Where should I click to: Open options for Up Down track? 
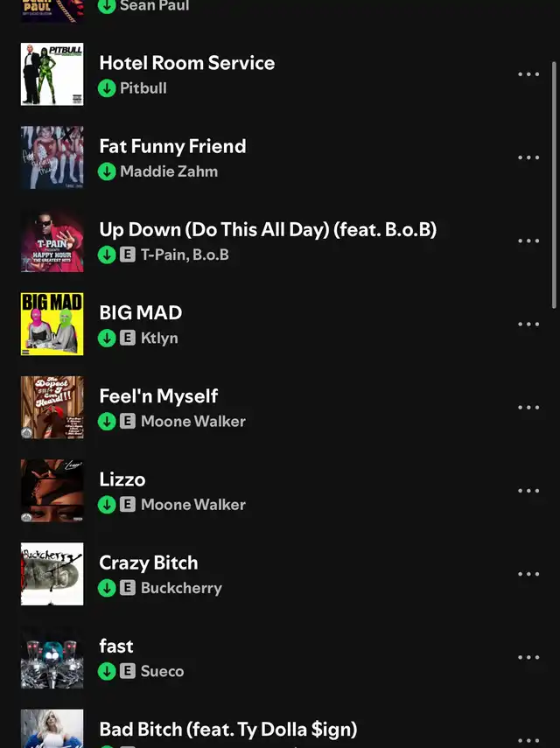[x=528, y=241]
